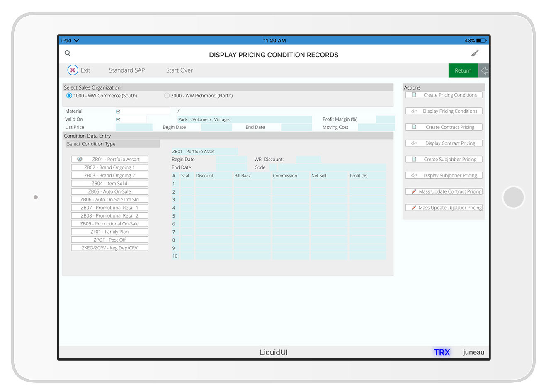Click pencil icon on Mass Update Contract Pricing

pyautogui.click(x=413, y=191)
